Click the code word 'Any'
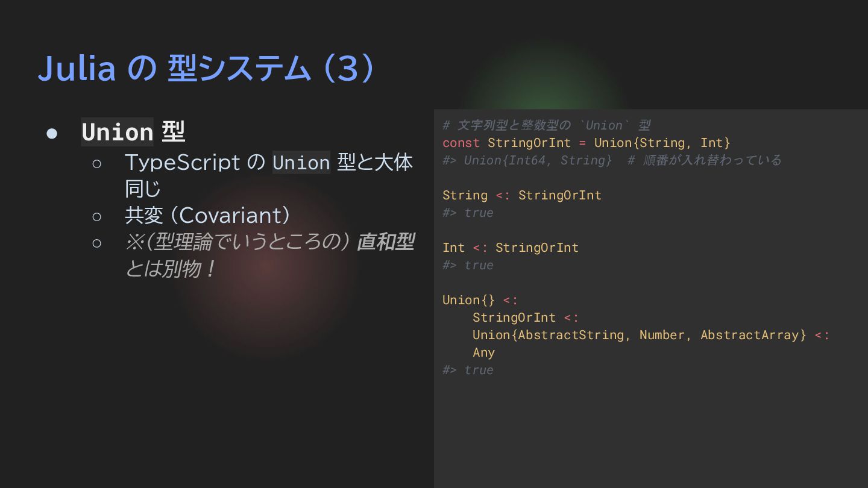Viewport: 868px width, 488px height. (x=484, y=352)
